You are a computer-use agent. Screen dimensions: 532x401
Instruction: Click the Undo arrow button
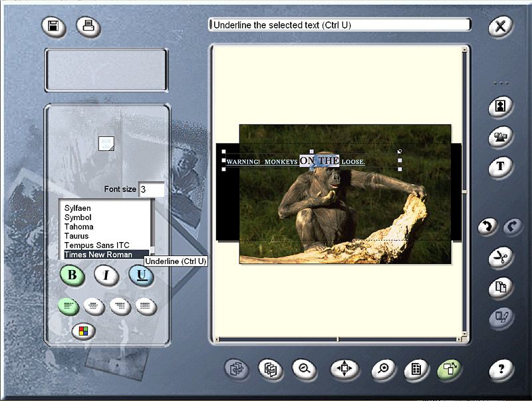coord(488,227)
